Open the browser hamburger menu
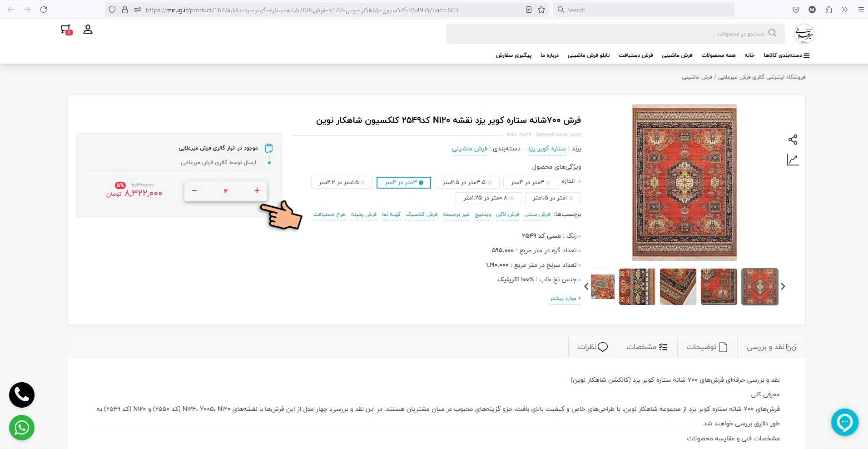 [x=861, y=10]
